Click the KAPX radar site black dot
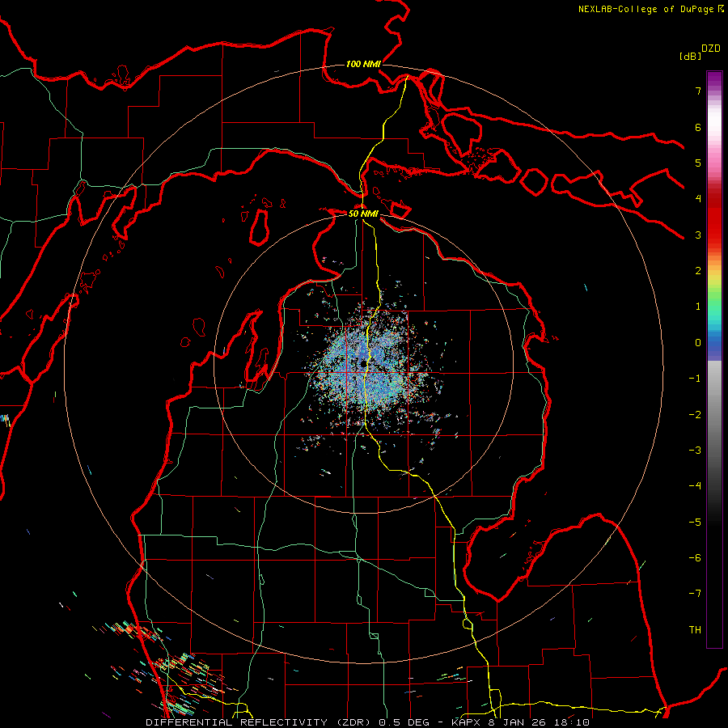Viewport: 728px width, 728px height. [x=363, y=364]
